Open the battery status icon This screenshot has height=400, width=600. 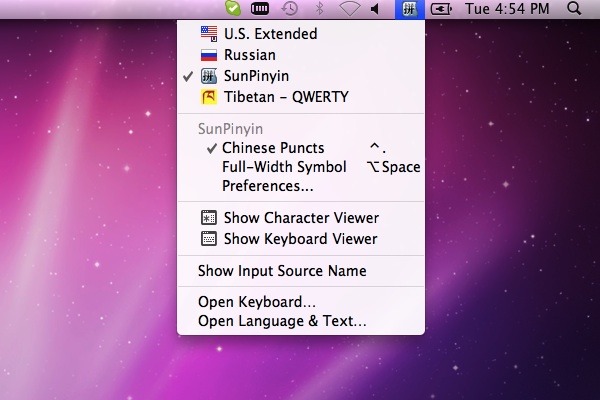[441, 8]
